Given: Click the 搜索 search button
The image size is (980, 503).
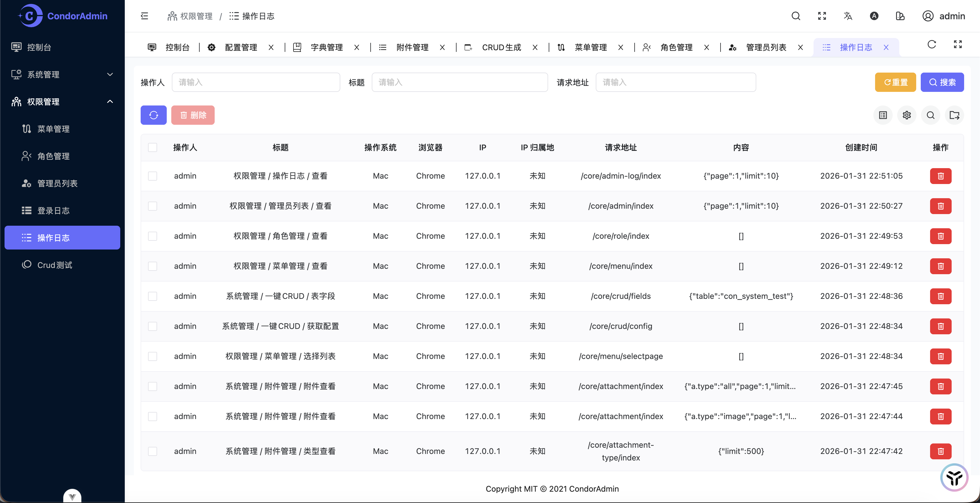Looking at the screenshot, I should pos(942,82).
